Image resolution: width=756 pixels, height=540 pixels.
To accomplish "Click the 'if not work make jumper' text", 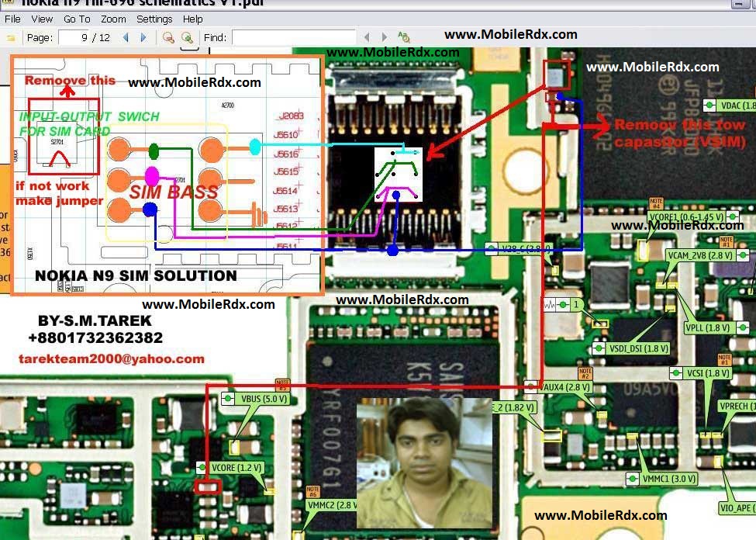I will click(x=59, y=193).
